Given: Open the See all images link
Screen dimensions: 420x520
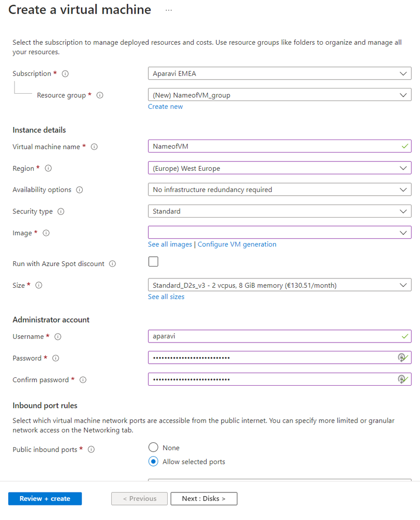Looking at the screenshot, I should point(170,245).
